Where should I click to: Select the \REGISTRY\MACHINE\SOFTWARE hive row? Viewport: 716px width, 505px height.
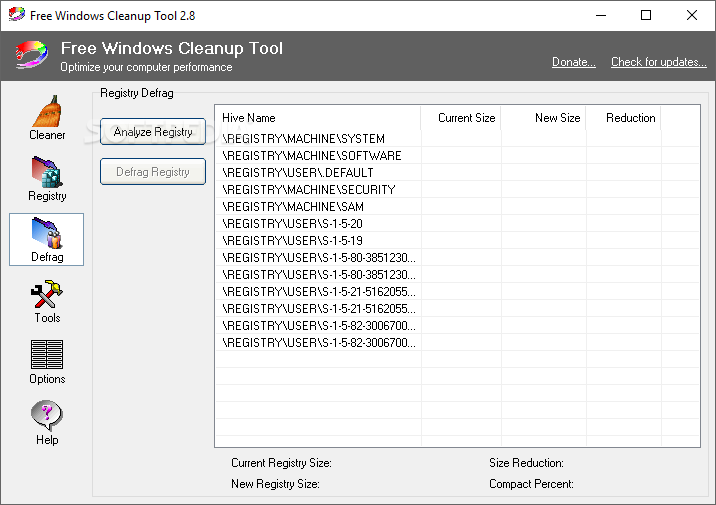(312, 156)
